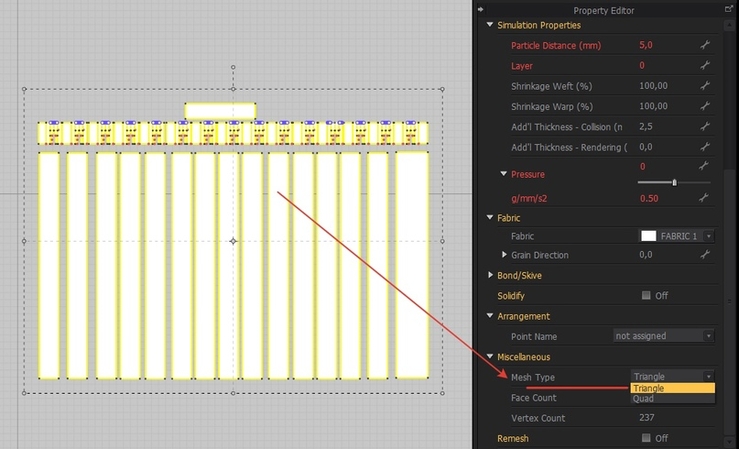739x449 pixels.
Task: Click the wrench icon on the Add'l Thickness - Rendering row
Action: click(x=705, y=147)
